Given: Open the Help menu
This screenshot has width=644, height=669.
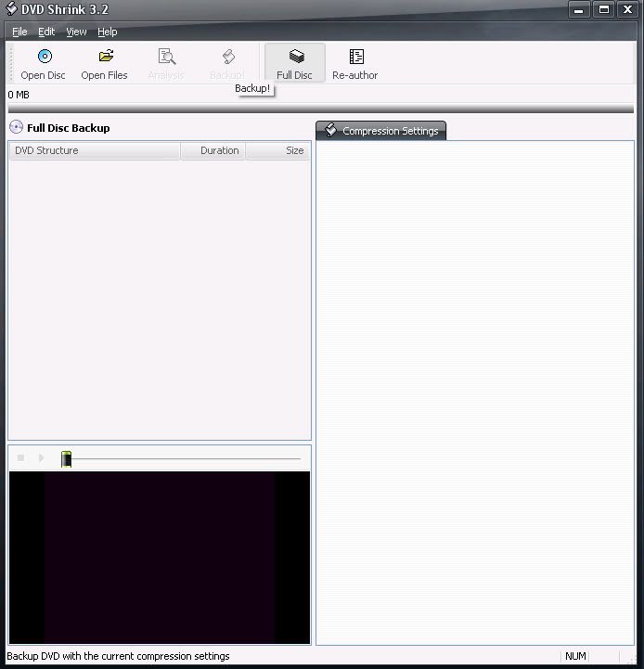Looking at the screenshot, I should pyautogui.click(x=107, y=32).
